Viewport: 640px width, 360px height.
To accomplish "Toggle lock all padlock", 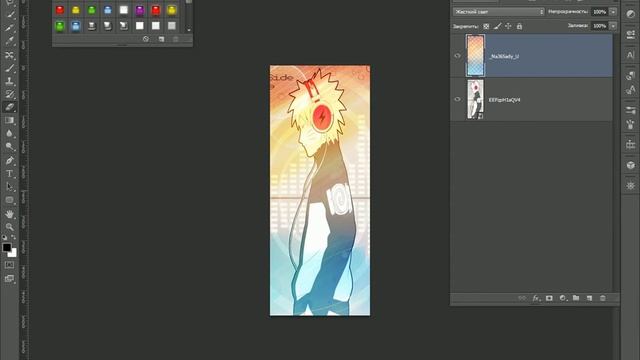I will (x=519, y=26).
